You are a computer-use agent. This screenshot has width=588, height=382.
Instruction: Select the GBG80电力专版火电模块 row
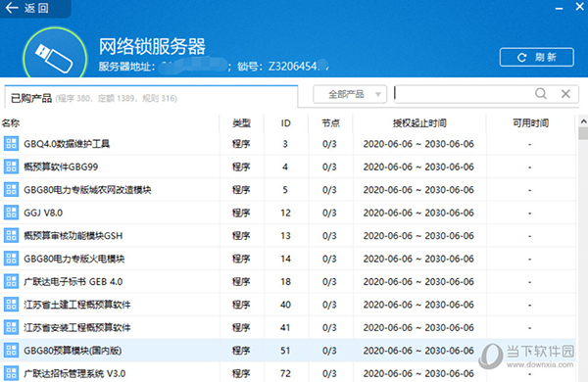coord(287,259)
